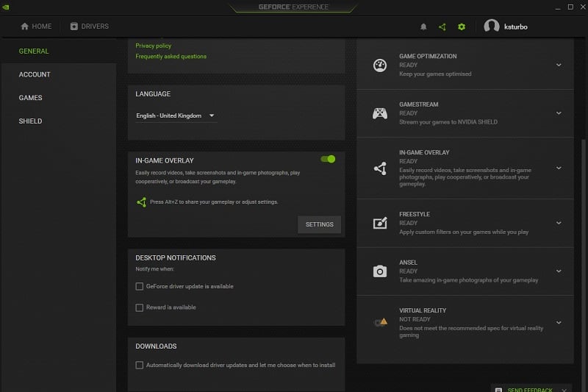Expand the Freestyle chevron
The width and height of the screenshot is (588, 392).
click(x=559, y=223)
